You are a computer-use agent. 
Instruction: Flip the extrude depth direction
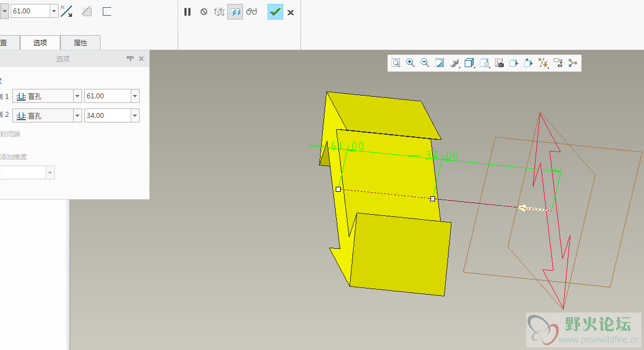click(66, 11)
